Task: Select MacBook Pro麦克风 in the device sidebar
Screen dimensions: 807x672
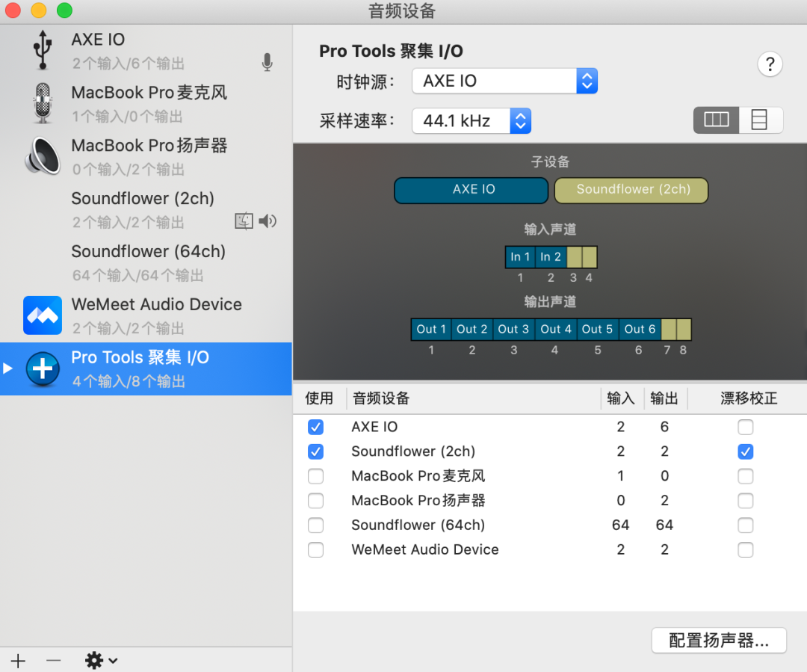Action: [146, 103]
